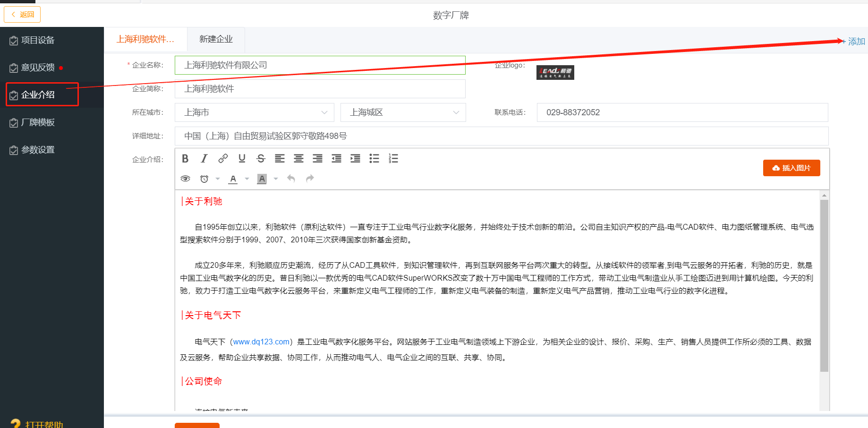Open the www.dq123.com link
The image size is (868, 428).
pos(261,342)
